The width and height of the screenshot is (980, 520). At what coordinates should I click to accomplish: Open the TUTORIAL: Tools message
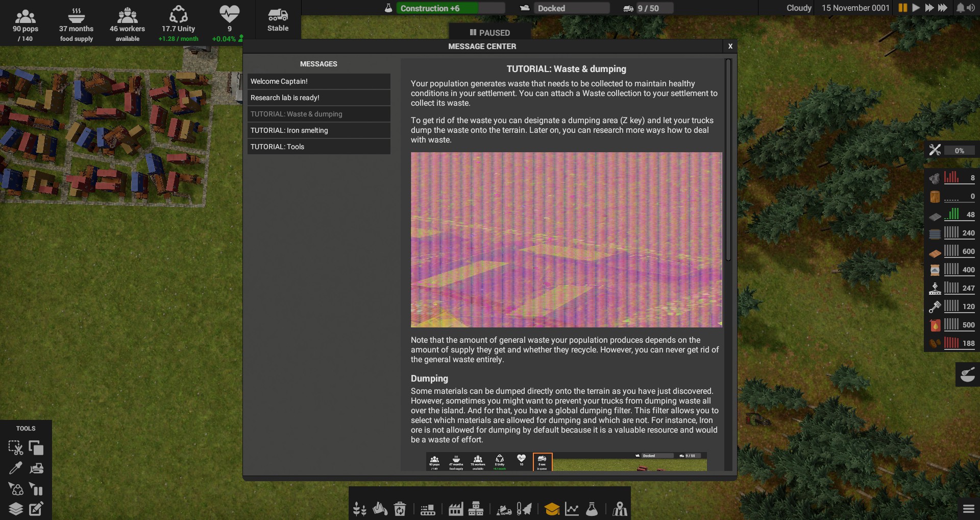pyautogui.click(x=318, y=147)
